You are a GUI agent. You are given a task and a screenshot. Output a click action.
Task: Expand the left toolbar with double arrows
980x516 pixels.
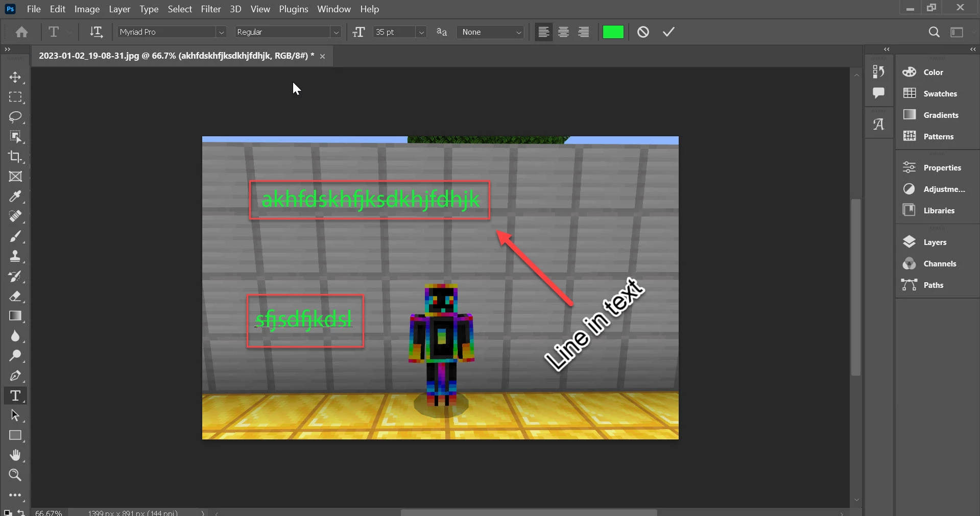coord(7,50)
